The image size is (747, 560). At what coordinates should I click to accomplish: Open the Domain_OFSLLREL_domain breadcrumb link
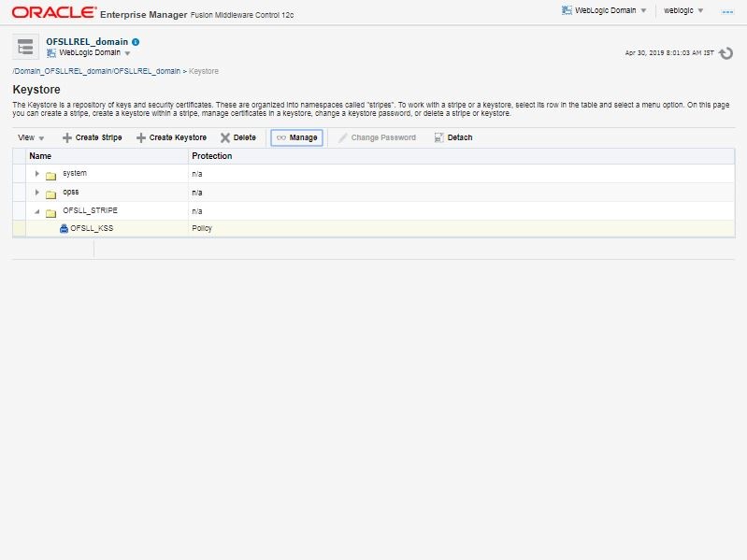(96, 71)
